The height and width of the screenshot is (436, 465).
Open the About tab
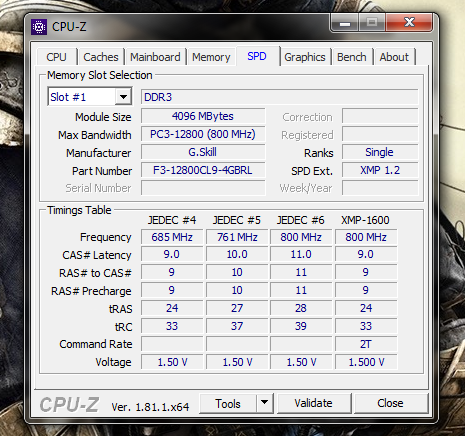pos(394,57)
